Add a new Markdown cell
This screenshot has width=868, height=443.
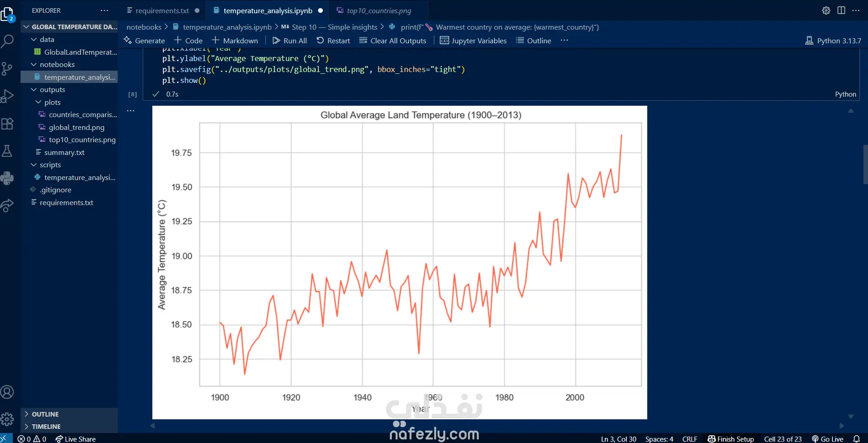pos(235,41)
